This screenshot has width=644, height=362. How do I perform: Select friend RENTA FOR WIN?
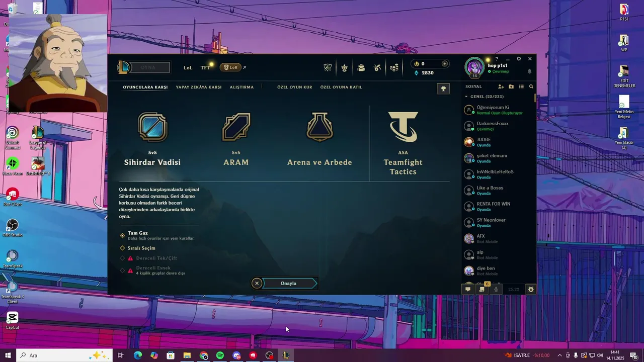coord(498,207)
